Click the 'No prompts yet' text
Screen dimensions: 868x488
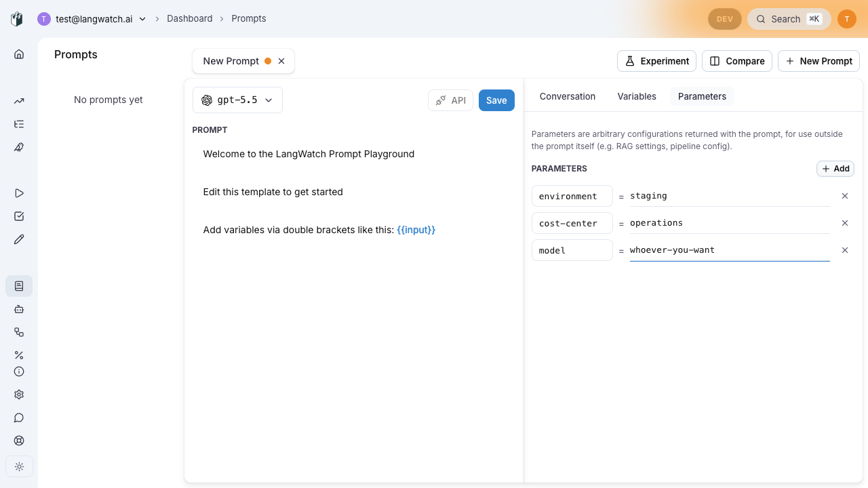(108, 100)
